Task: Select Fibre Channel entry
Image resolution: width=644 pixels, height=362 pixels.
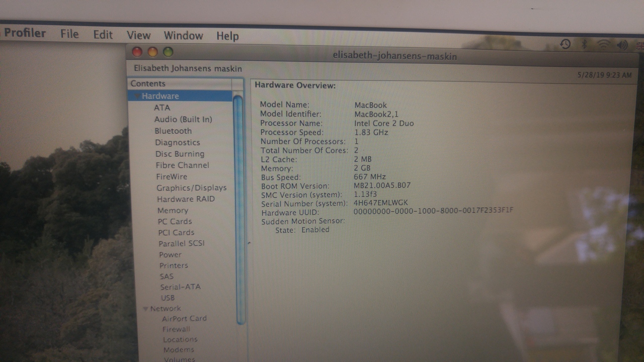Action: coord(182,165)
